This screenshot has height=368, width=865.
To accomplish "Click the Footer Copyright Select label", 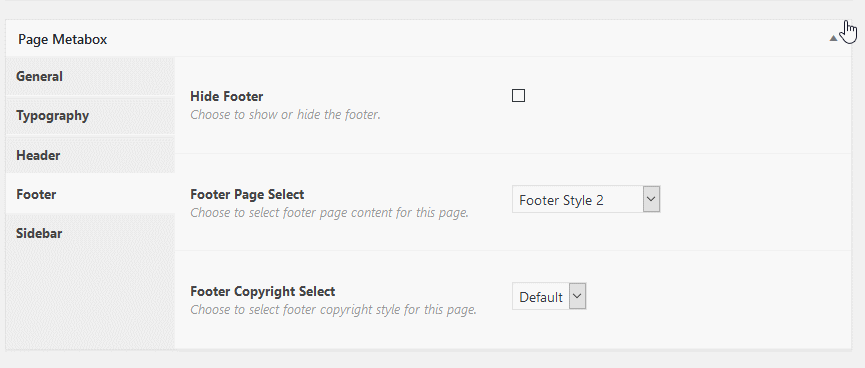I will (x=263, y=291).
